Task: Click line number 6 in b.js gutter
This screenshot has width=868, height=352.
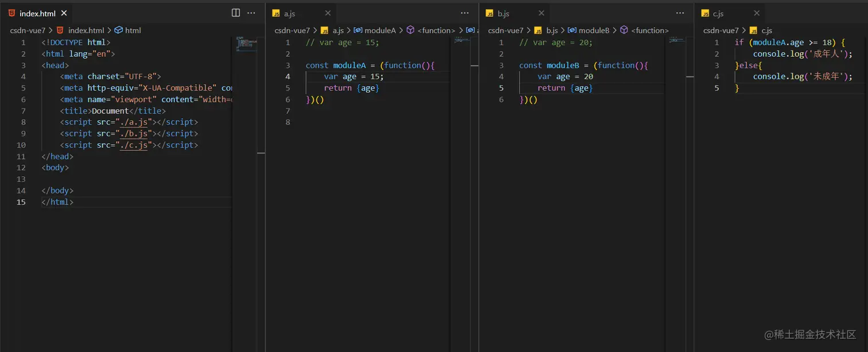Action: click(x=501, y=99)
